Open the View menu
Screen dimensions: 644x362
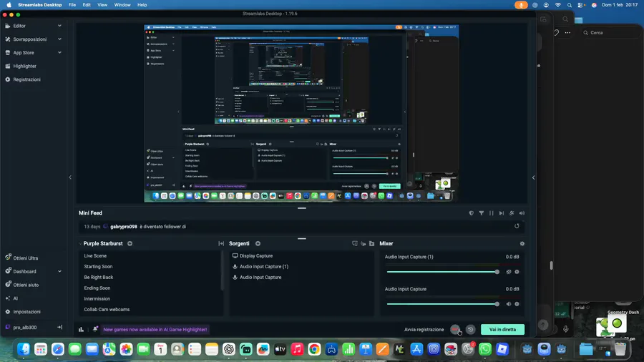(x=102, y=5)
